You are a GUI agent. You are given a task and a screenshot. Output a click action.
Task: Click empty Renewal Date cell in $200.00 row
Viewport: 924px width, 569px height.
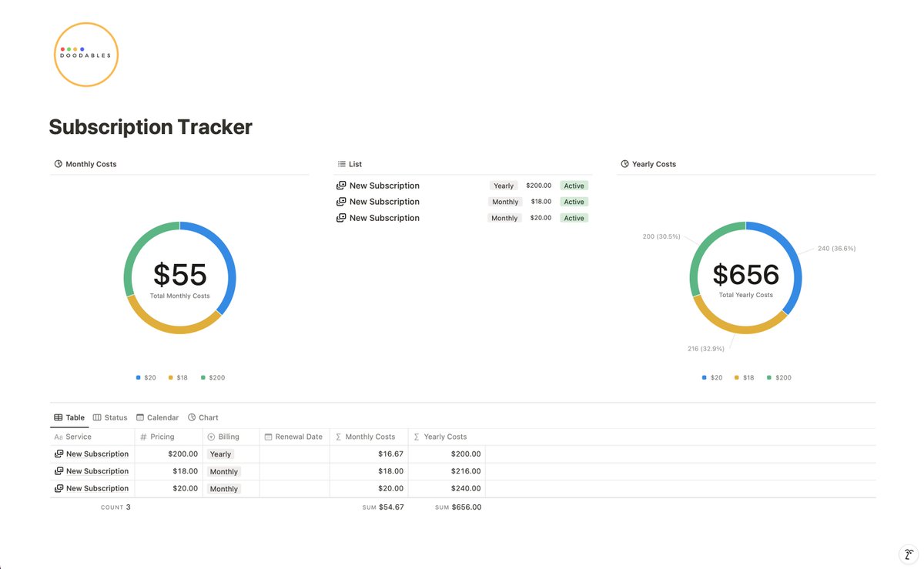click(294, 454)
